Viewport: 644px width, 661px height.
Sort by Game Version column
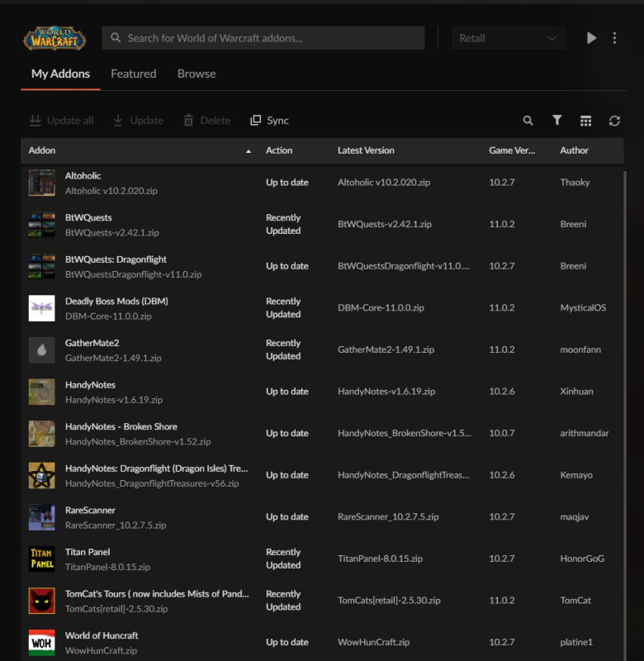(x=512, y=150)
